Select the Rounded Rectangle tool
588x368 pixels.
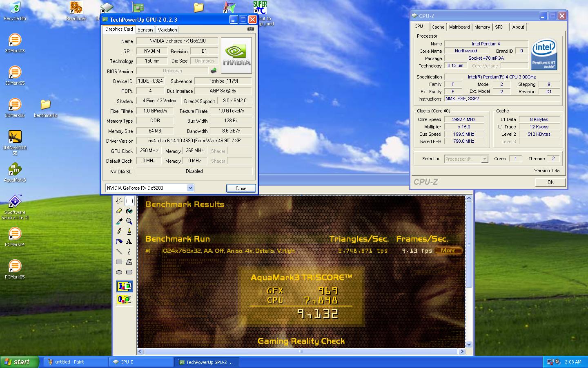click(129, 272)
